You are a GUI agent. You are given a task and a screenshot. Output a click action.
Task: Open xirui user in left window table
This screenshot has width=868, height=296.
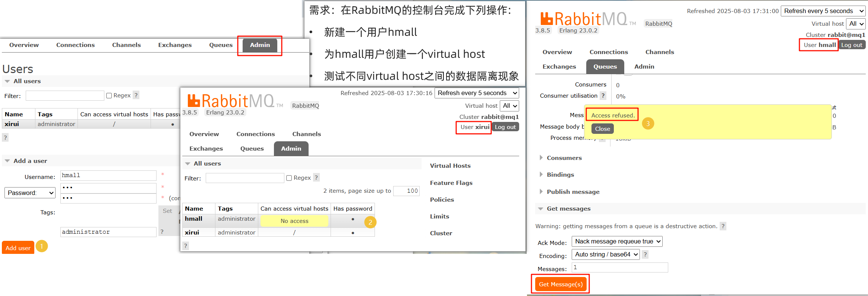[x=12, y=124]
